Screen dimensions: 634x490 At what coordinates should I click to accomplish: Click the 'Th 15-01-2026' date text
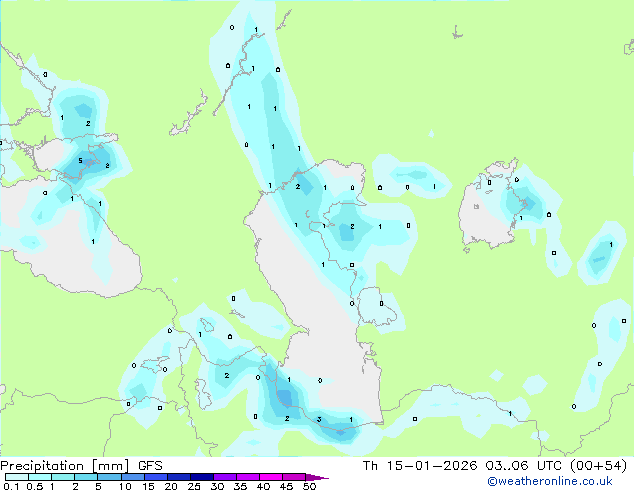pos(420,466)
